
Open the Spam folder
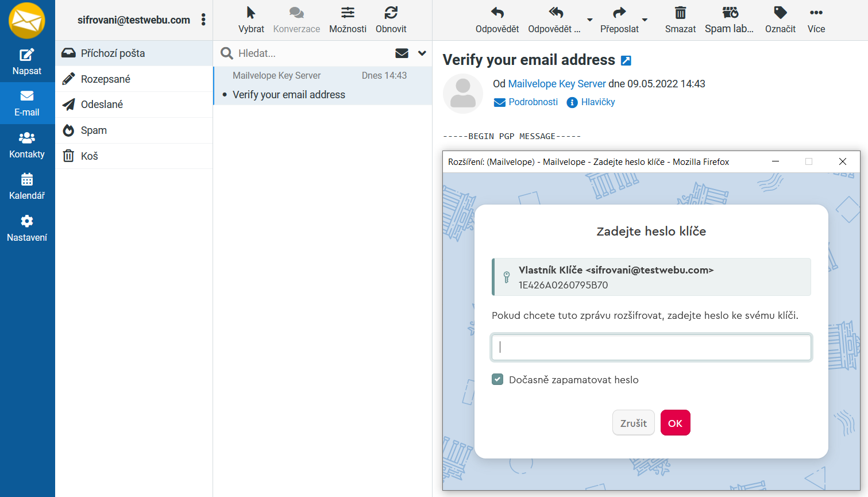click(x=134, y=130)
